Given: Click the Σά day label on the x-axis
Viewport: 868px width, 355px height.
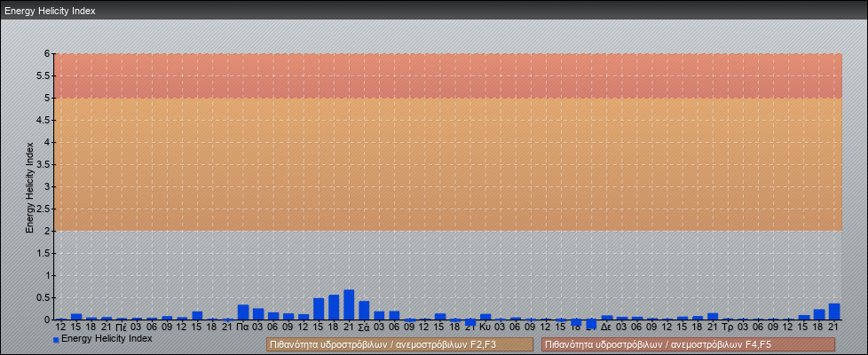Looking at the screenshot, I should (364, 327).
